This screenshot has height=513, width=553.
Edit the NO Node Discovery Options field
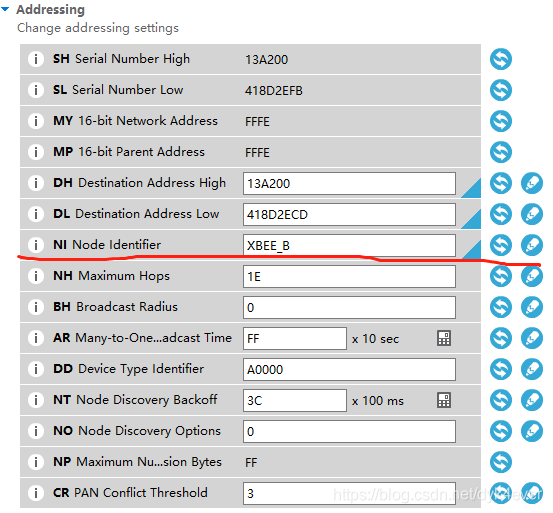click(x=349, y=432)
